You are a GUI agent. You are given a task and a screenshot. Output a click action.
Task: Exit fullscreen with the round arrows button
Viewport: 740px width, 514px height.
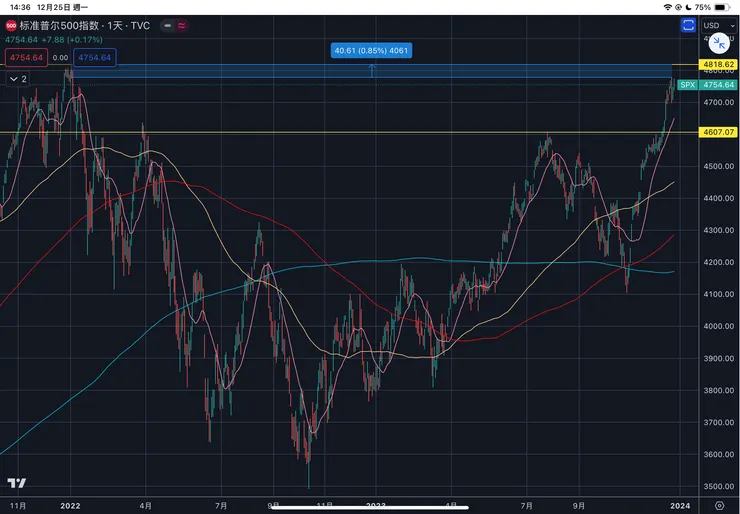719,43
